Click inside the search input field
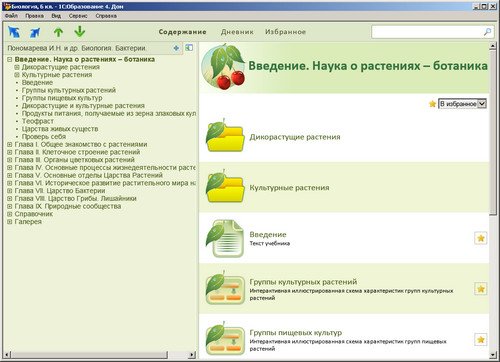The image size is (500, 362). point(427,32)
